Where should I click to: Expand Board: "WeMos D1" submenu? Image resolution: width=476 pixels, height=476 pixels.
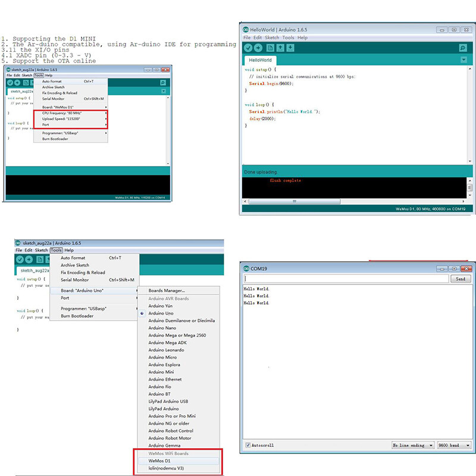point(70,107)
